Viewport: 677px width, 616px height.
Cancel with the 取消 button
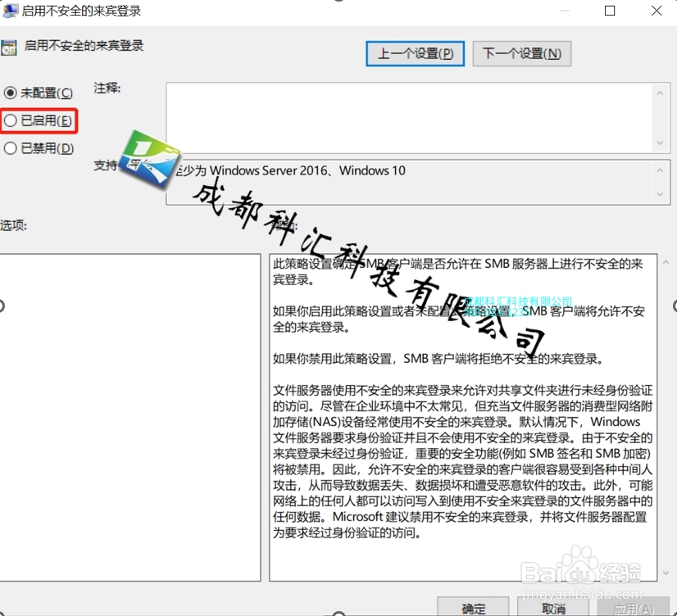pos(553,607)
